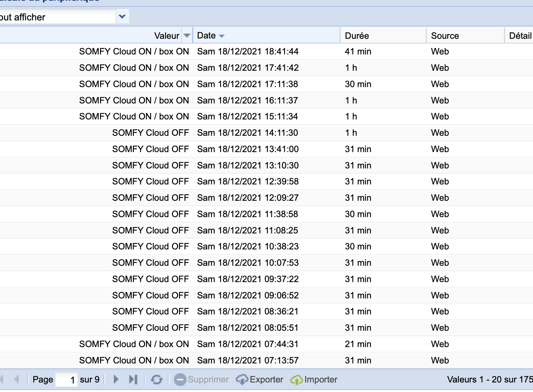Click the Exporter cloud icon
The image size is (533, 392).
[x=242, y=379]
